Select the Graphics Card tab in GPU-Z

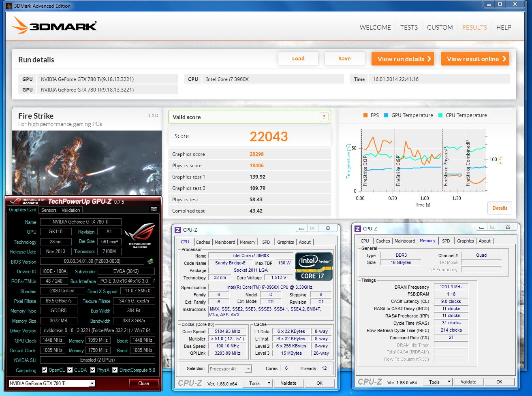(x=23, y=210)
